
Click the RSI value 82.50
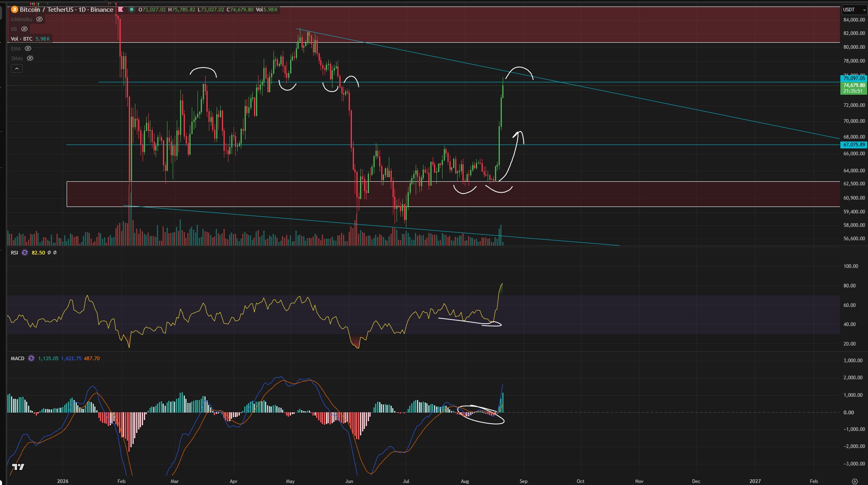[38, 252]
